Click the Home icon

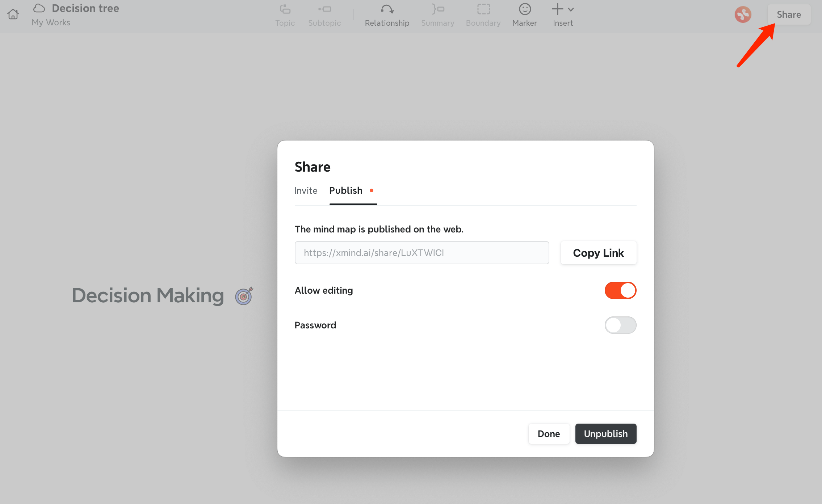13,14
